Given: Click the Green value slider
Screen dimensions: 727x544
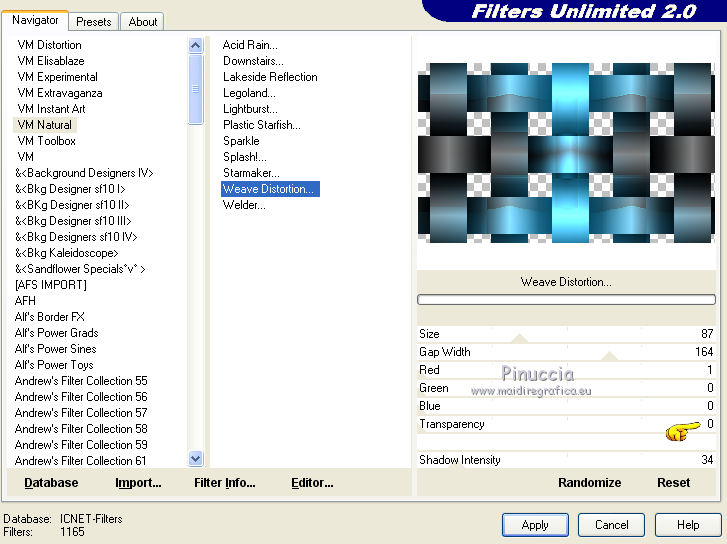Looking at the screenshot, I should [566, 388].
